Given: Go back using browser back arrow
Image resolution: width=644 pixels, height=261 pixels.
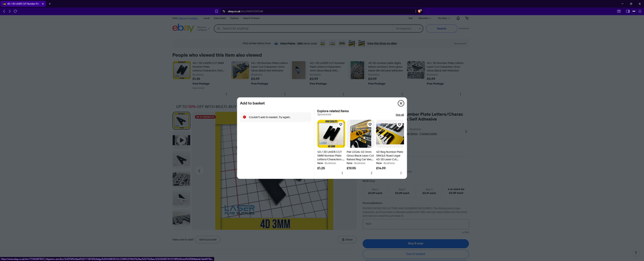Looking at the screenshot, I should (4, 11).
